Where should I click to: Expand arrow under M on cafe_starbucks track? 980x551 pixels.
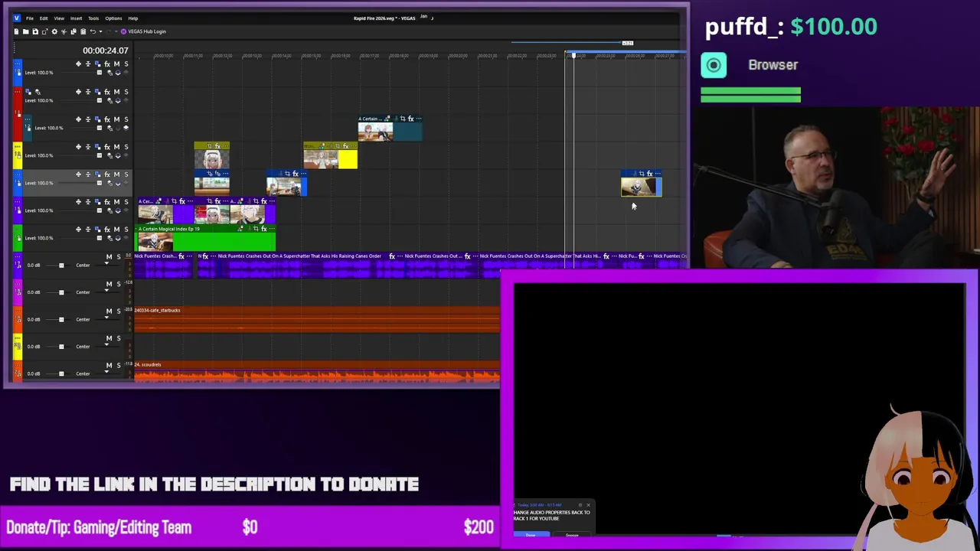point(107,318)
